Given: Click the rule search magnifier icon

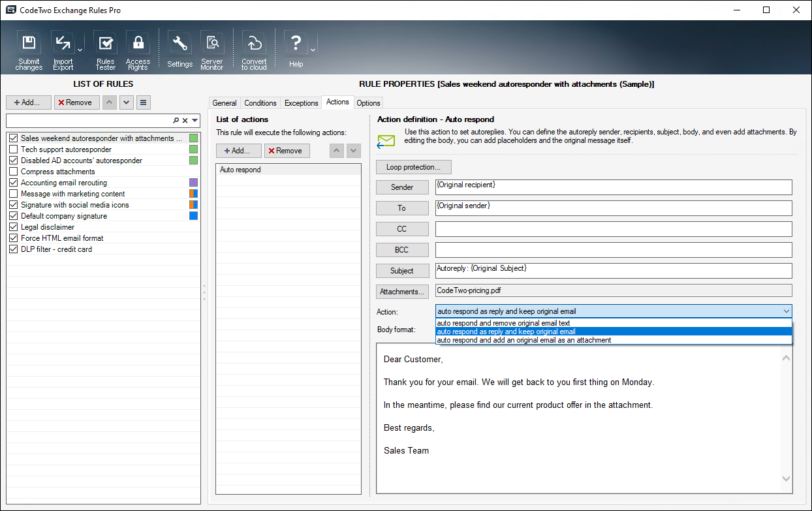Looking at the screenshot, I should 176,121.
